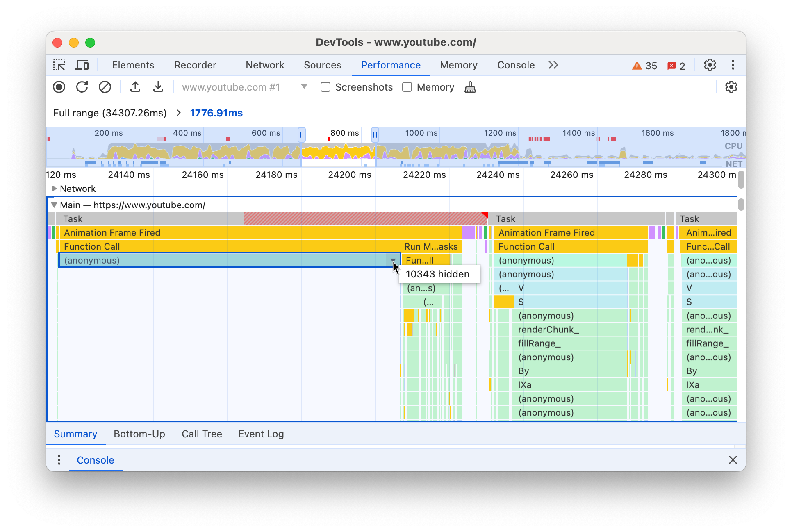Click the reload and profile icon

[82, 87]
